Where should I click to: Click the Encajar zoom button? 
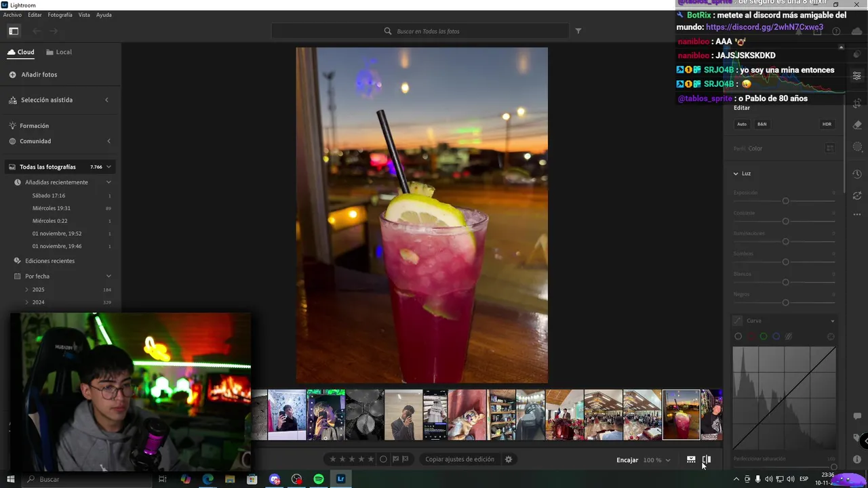pyautogui.click(x=627, y=460)
